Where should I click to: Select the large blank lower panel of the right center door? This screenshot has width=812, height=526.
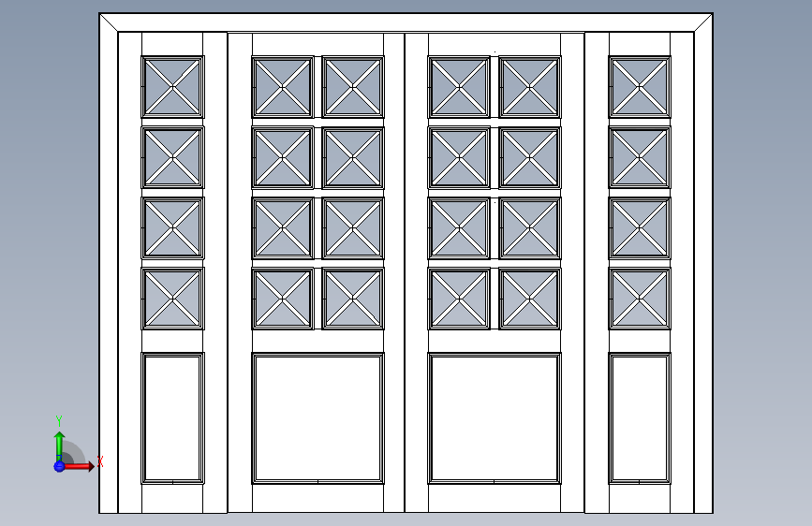coord(495,418)
